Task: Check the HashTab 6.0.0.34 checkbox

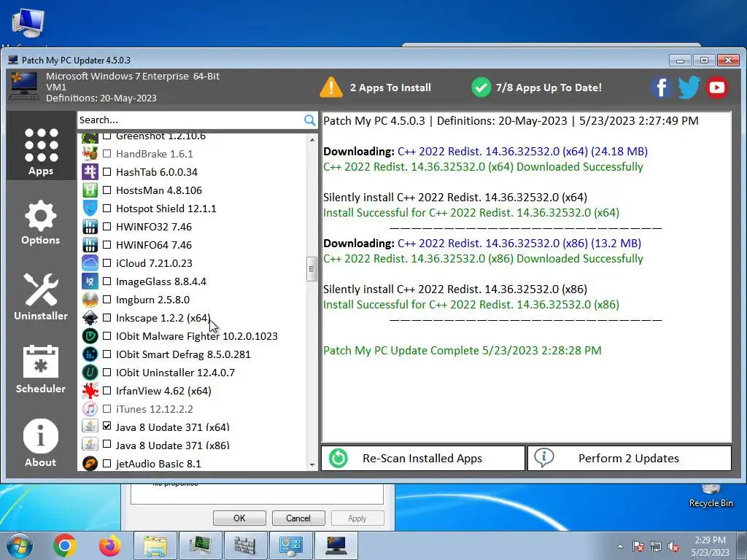Action: (x=107, y=172)
